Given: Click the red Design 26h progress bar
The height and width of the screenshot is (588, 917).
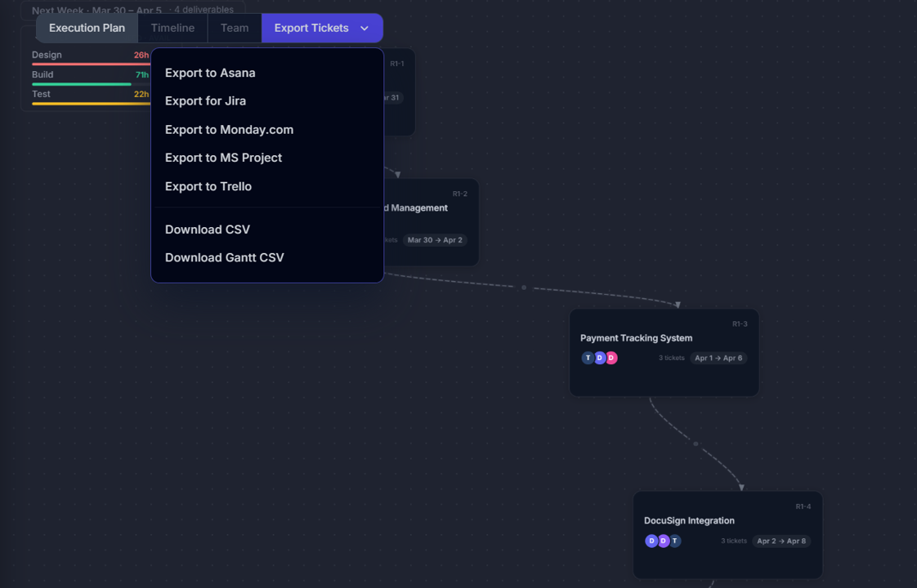Looking at the screenshot, I should 90,62.
